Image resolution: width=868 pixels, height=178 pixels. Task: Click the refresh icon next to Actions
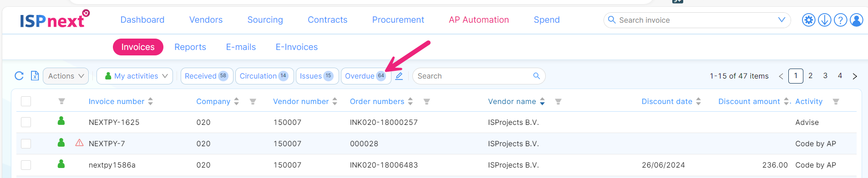19,76
